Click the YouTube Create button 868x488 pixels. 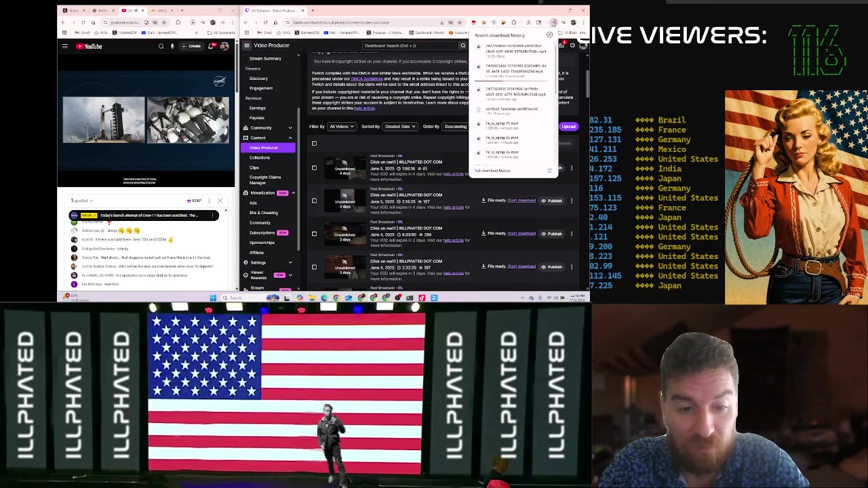click(x=191, y=46)
